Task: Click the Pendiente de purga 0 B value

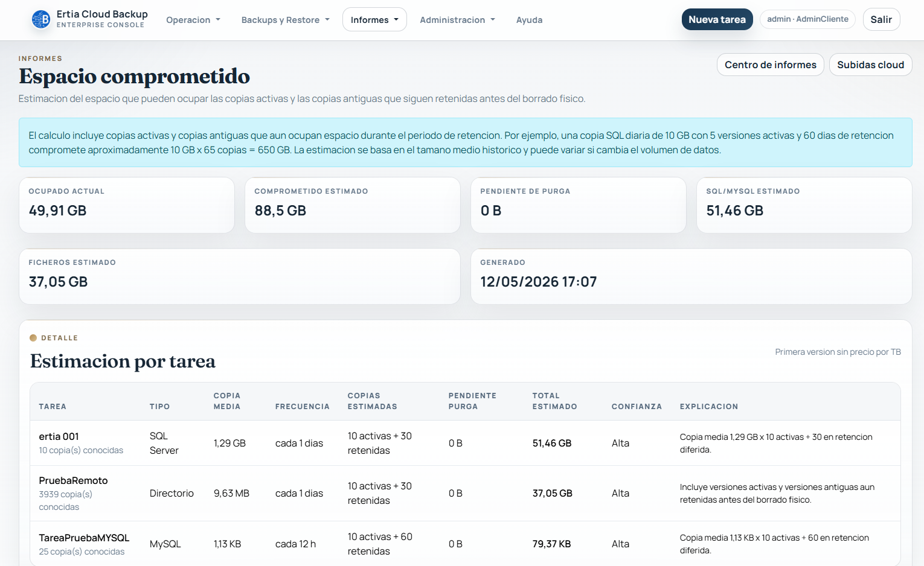Action: click(491, 211)
